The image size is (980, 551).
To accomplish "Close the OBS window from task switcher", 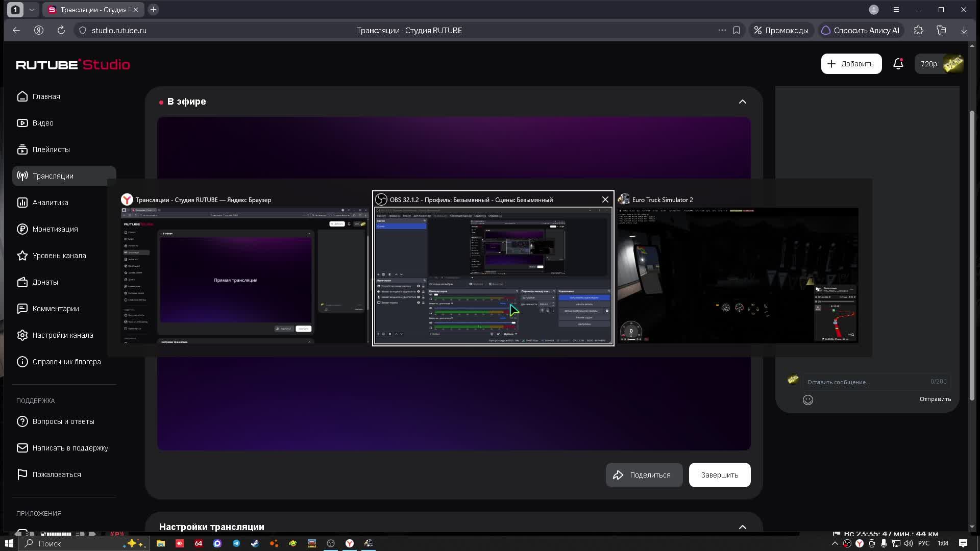I will [605, 199].
